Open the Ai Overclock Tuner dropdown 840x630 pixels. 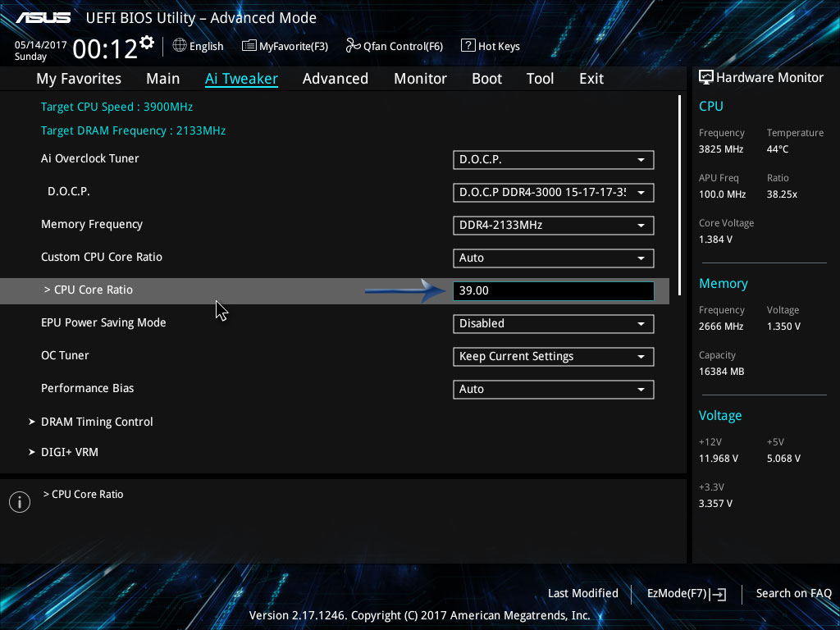[554, 160]
